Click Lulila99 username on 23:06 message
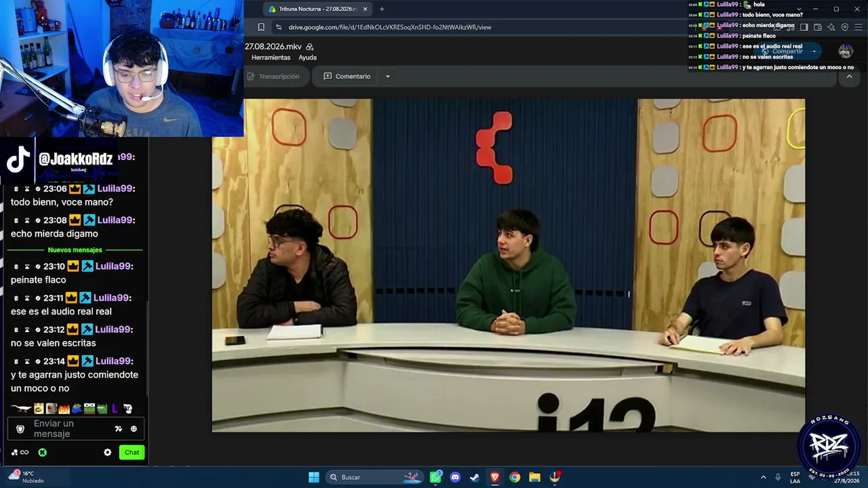 tap(115, 188)
